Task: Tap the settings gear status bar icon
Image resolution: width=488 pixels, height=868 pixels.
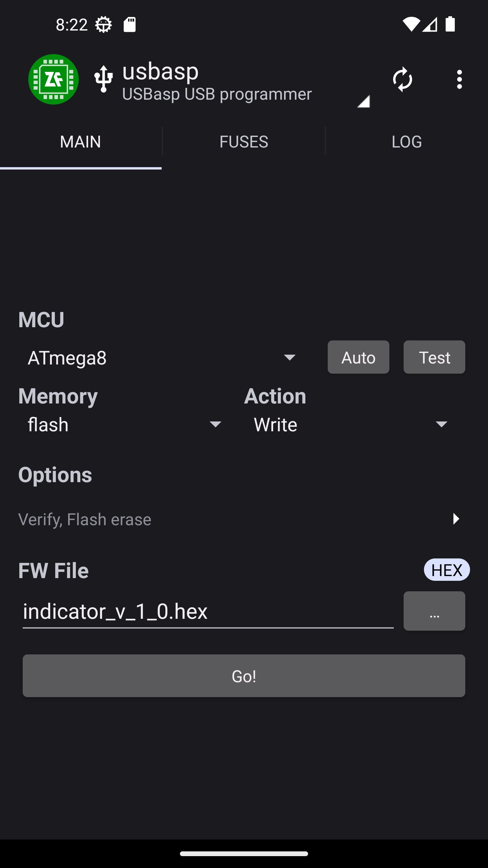Action: pyautogui.click(x=103, y=25)
